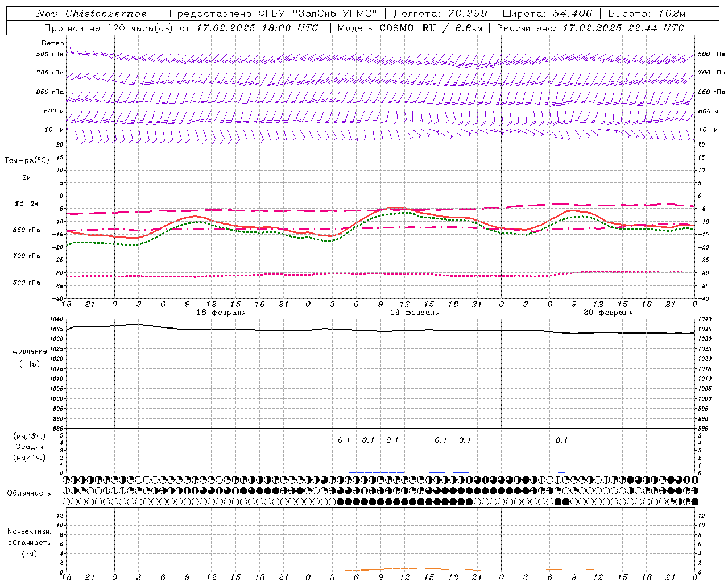Click the Давление pressure panel label
Viewport: 728px width, 582px height.
[x=30, y=351]
